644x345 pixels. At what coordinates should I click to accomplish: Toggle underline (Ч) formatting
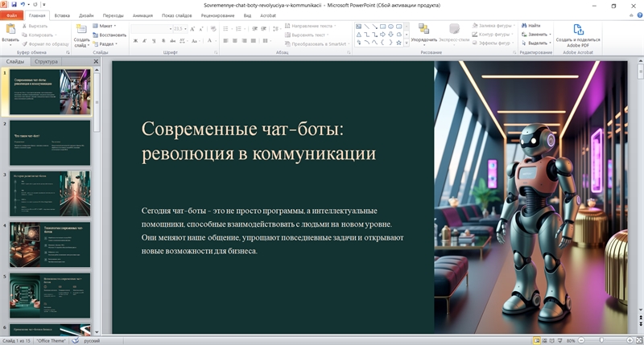pyautogui.click(x=154, y=41)
